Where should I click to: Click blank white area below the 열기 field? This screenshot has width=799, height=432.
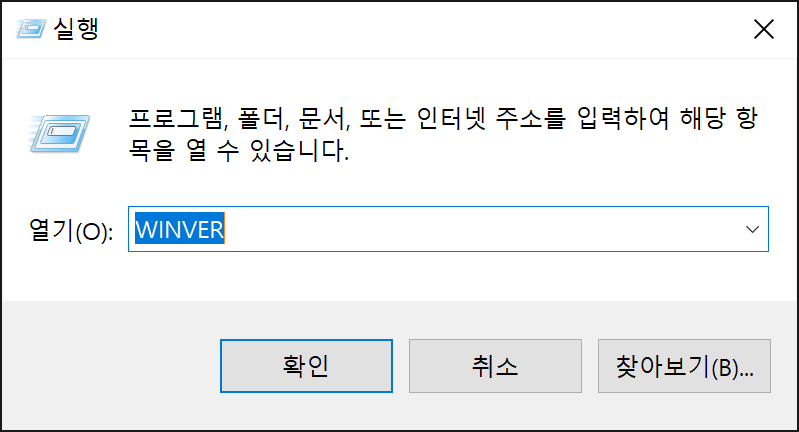[x=400, y=276]
